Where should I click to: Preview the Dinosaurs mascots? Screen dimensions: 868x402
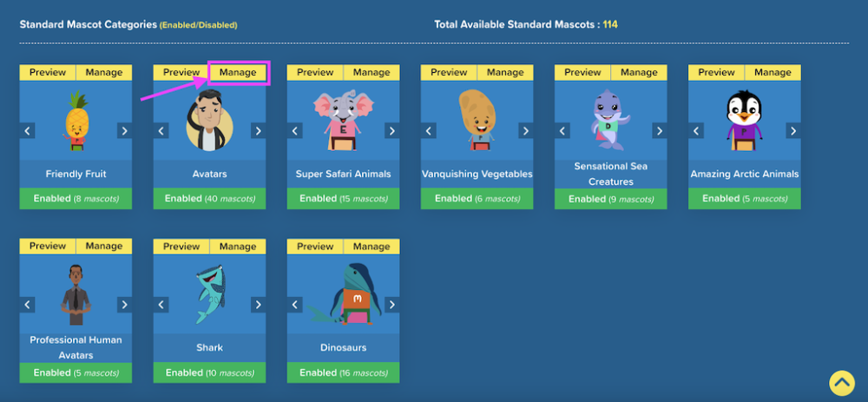[x=315, y=247]
